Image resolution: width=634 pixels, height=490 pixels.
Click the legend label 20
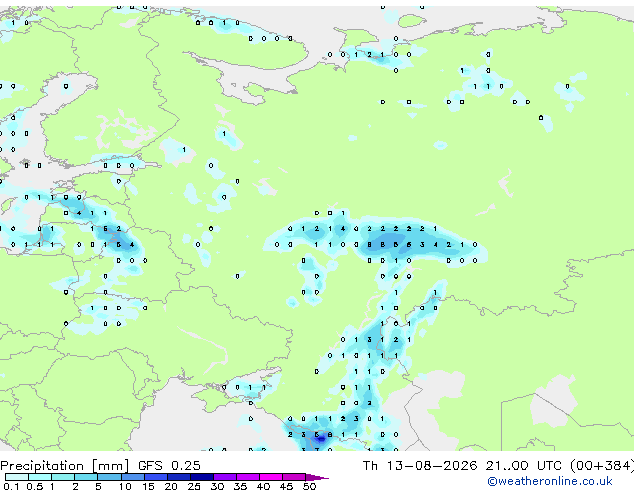(x=171, y=486)
